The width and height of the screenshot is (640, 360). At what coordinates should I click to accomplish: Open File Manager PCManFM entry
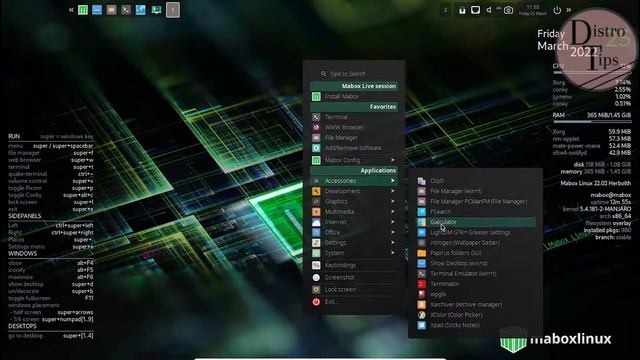(x=476, y=201)
